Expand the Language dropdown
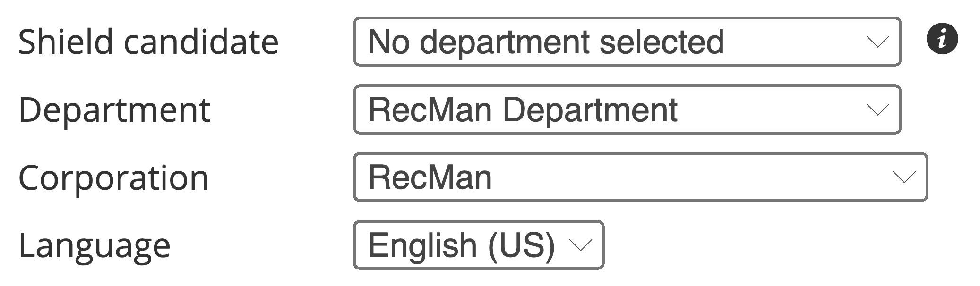The image size is (980, 286). (478, 245)
